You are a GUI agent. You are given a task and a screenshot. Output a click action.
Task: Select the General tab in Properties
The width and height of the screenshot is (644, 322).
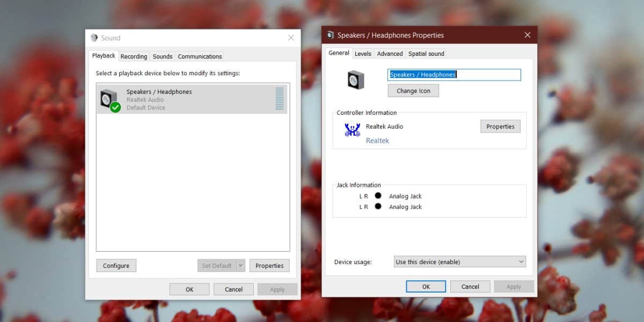tap(339, 53)
